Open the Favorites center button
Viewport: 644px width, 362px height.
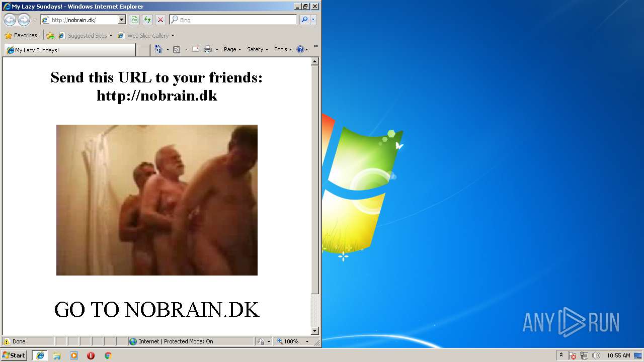21,35
